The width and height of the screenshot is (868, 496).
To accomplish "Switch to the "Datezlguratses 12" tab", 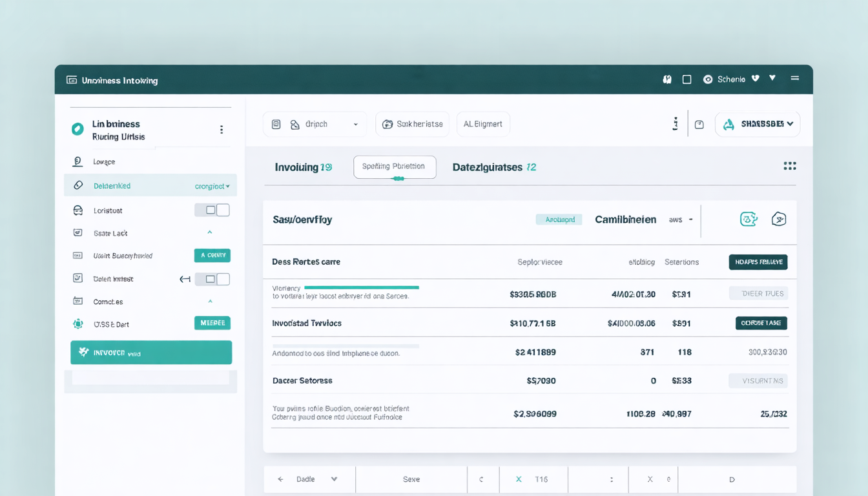I will point(494,167).
